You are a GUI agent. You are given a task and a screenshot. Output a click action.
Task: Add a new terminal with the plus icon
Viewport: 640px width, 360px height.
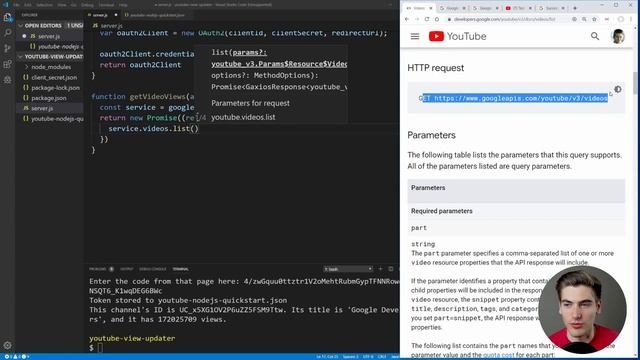point(380,269)
